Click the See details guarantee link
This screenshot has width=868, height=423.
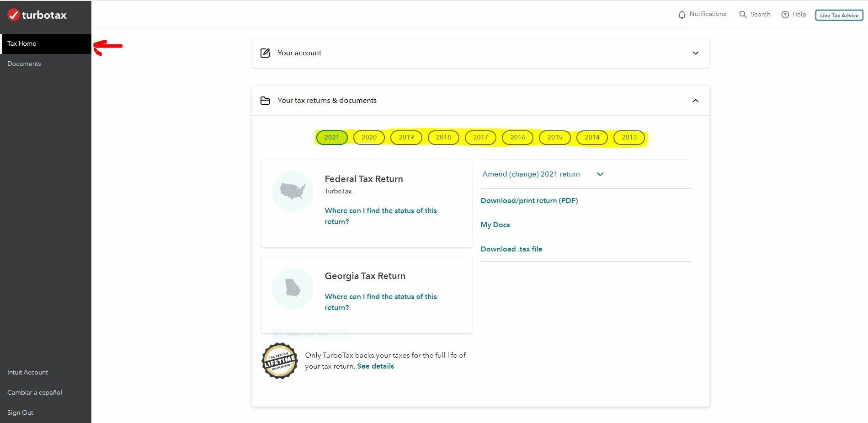coord(376,366)
